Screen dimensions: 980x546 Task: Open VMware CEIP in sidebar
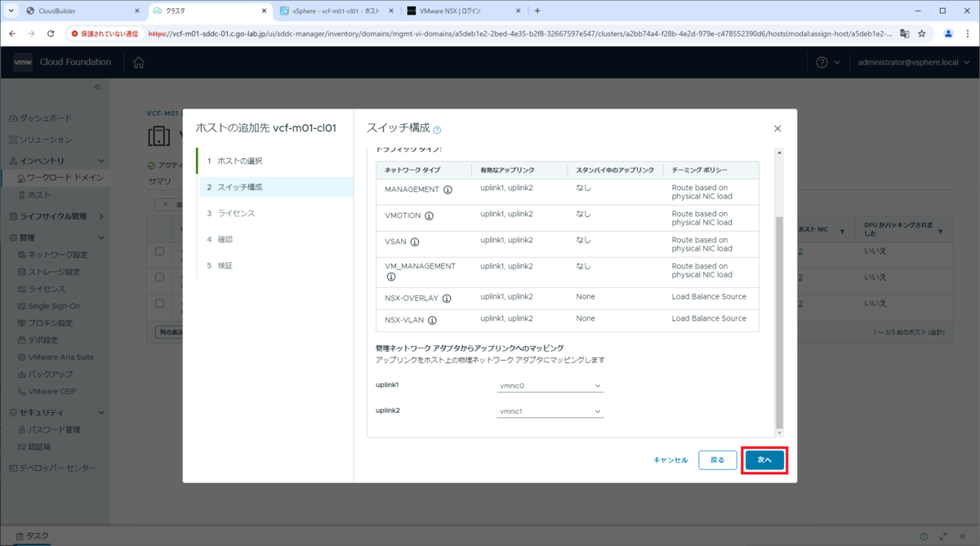[52, 392]
